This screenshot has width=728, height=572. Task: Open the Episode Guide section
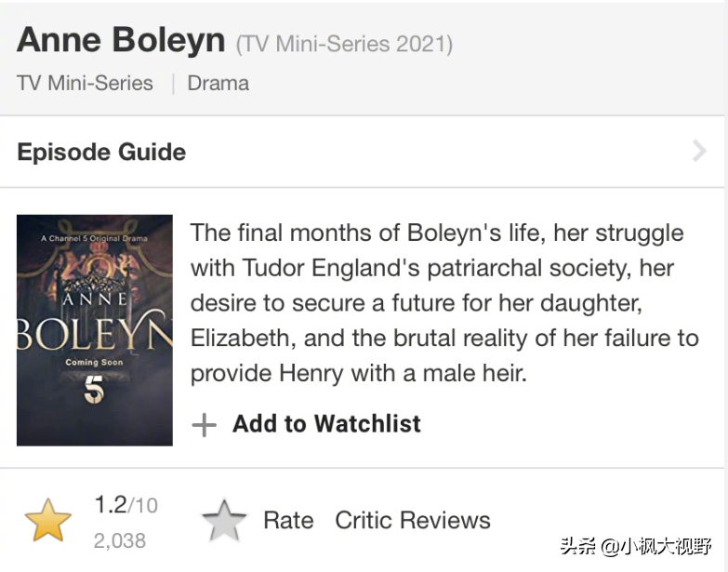point(101,153)
